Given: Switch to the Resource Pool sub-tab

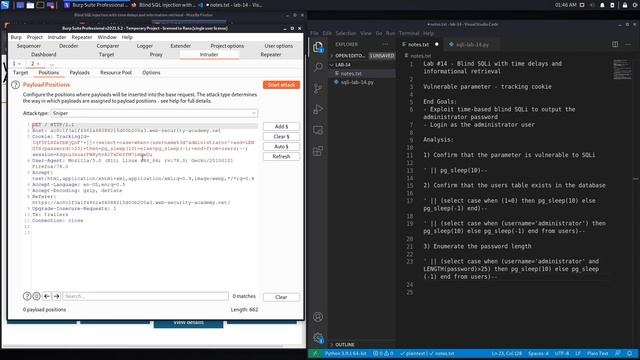Looking at the screenshot, I should pyautogui.click(x=116, y=72).
